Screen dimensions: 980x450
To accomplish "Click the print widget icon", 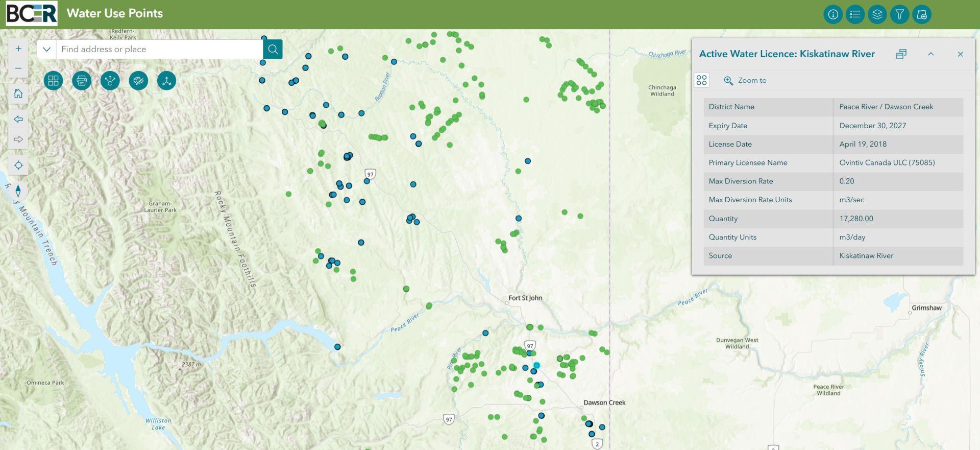I will [x=82, y=81].
